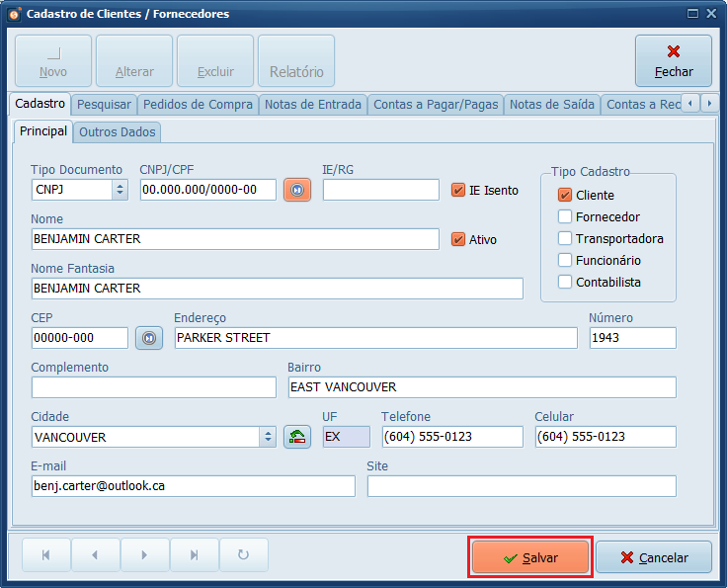Click the city lookup icon beside Cidade
Image resolution: width=727 pixels, height=588 pixels.
(296, 437)
